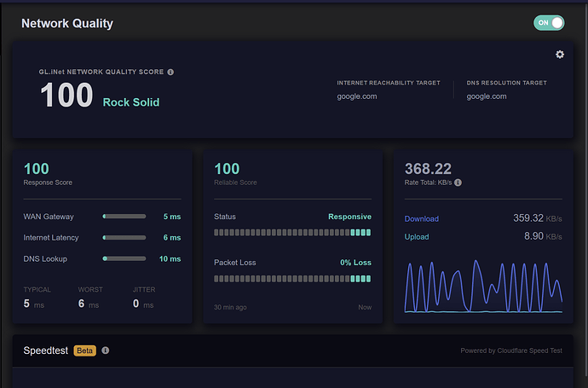The height and width of the screenshot is (388, 588).
Task: Click the Download legend label
Action: pyautogui.click(x=422, y=219)
